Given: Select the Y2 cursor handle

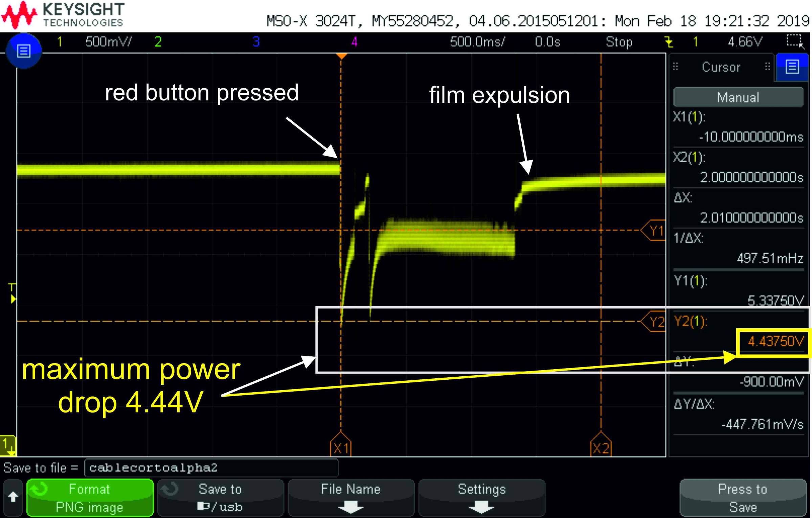Looking at the screenshot, I should 653,321.
